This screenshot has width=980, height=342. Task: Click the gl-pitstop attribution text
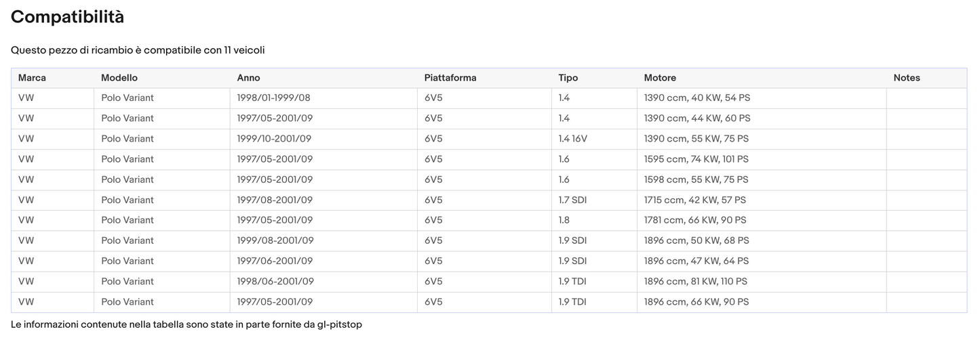tap(187, 324)
